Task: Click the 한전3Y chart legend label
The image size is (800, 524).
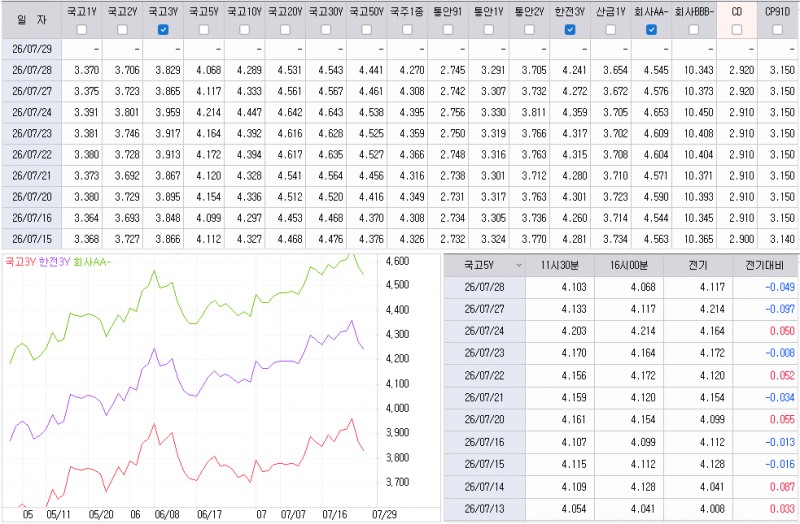Action: pyautogui.click(x=54, y=262)
